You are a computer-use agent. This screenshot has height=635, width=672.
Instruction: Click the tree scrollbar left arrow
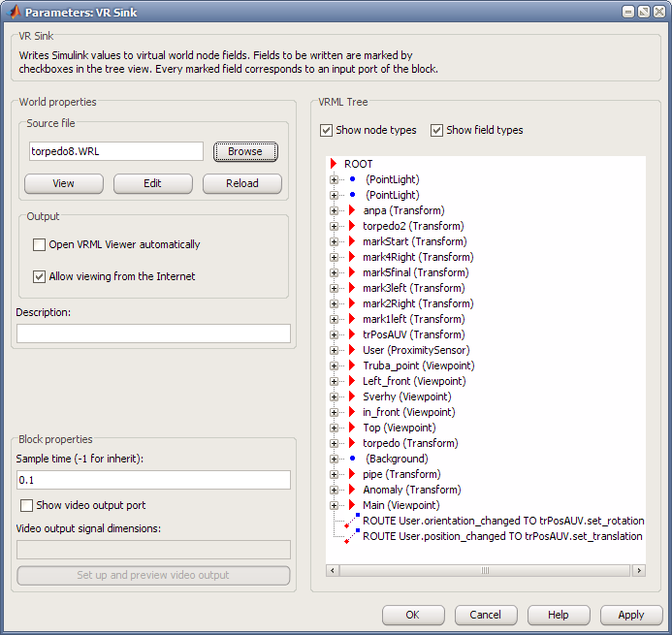coord(333,571)
